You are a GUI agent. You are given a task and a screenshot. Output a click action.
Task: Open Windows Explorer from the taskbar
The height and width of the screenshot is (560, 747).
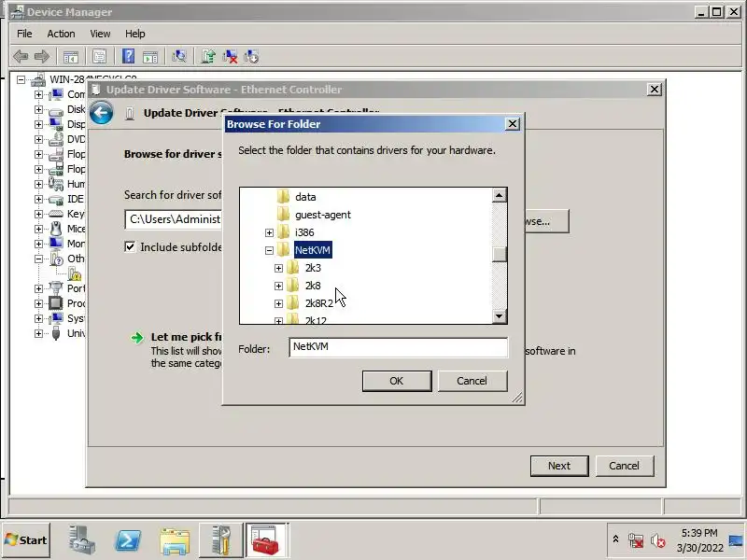[x=175, y=541]
